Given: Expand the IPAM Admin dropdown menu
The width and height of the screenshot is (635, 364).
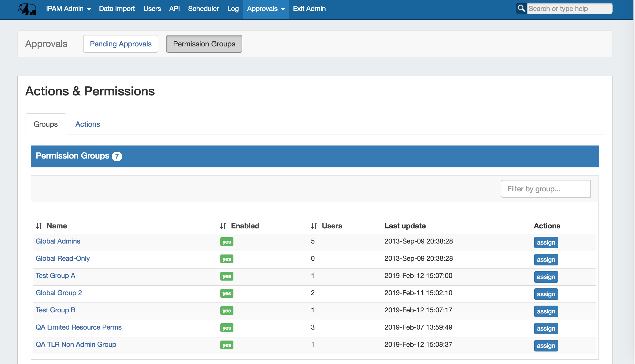Looking at the screenshot, I should click(68, 9).
